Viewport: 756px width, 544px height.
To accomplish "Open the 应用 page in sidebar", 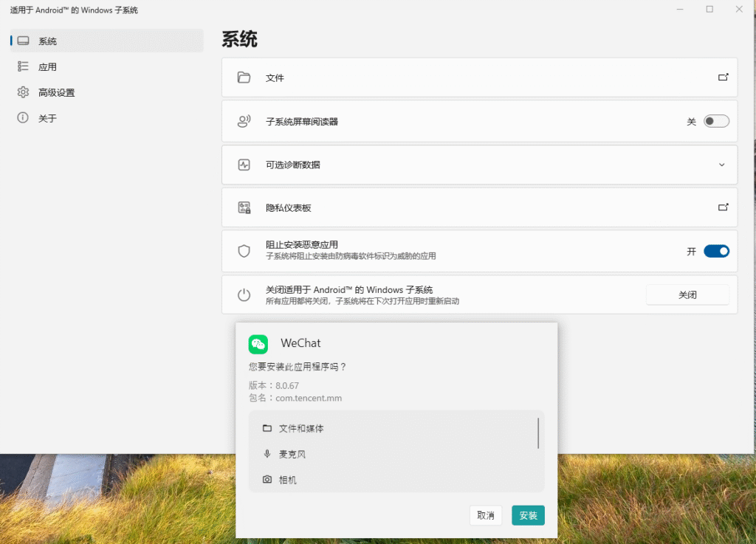I will click(x=47, y=67).
